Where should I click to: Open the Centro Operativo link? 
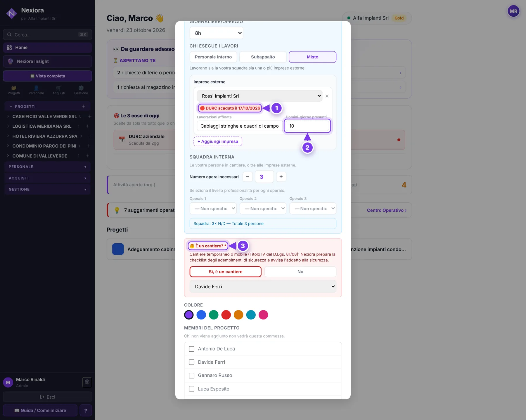click(x=387, y=210)
